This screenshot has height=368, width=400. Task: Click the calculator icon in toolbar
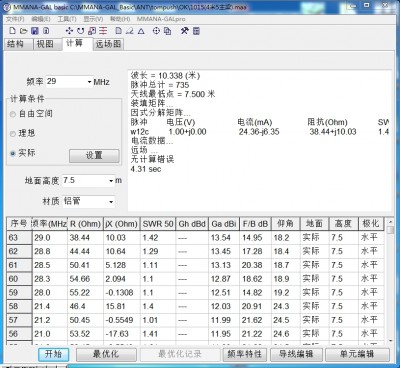click(x=196, y=31)
